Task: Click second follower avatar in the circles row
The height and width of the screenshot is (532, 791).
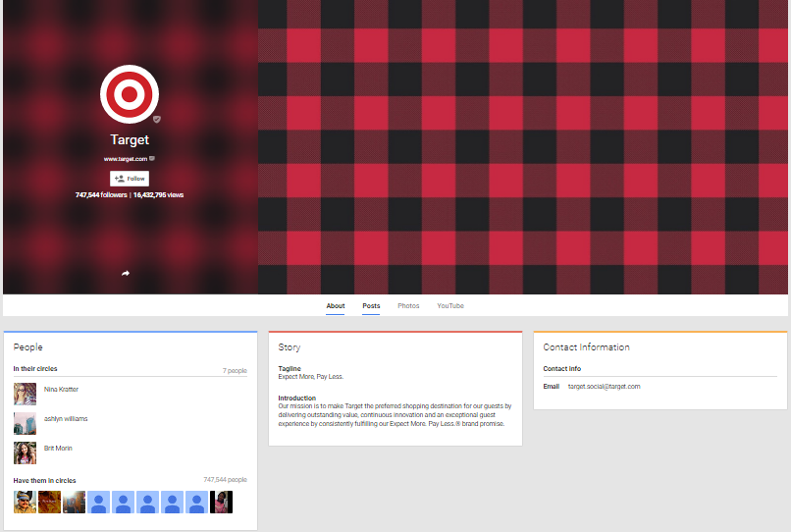Action: click(x=49, y=503)
